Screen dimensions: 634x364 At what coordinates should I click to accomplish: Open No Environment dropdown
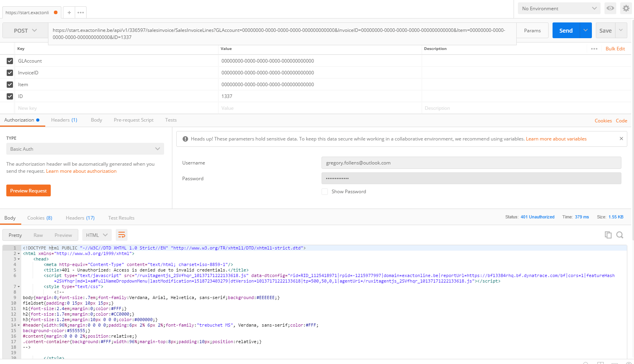[x=559, y=8]
